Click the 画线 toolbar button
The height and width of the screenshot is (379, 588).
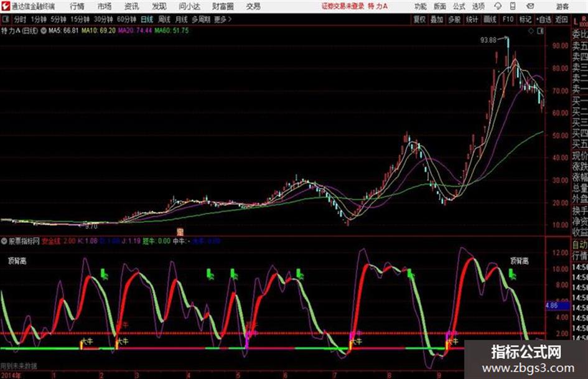(x=490, y=19)
